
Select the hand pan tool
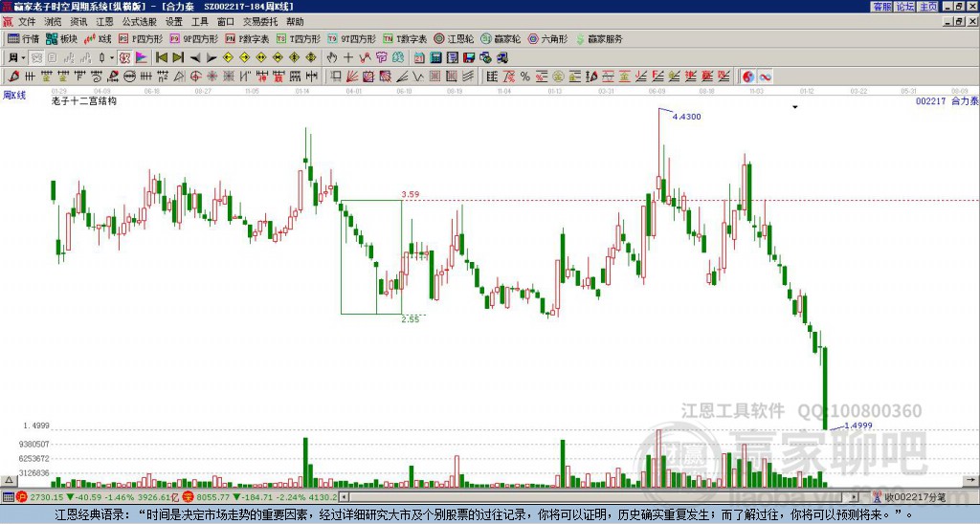coord(332,58)
